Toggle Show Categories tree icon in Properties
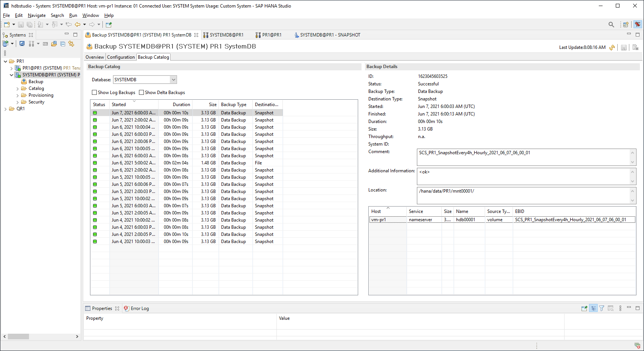 click(x=593, y=308)
